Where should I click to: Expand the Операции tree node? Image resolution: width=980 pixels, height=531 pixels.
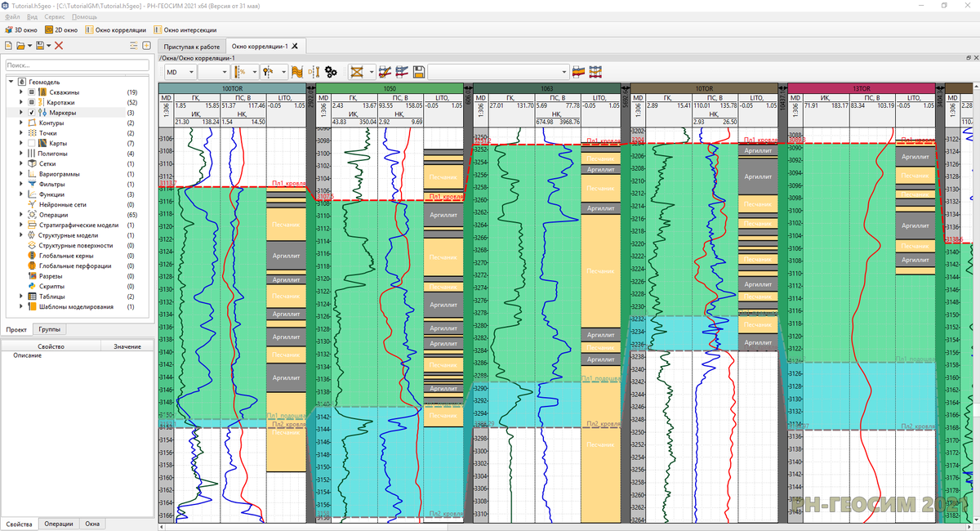point(21,215)
